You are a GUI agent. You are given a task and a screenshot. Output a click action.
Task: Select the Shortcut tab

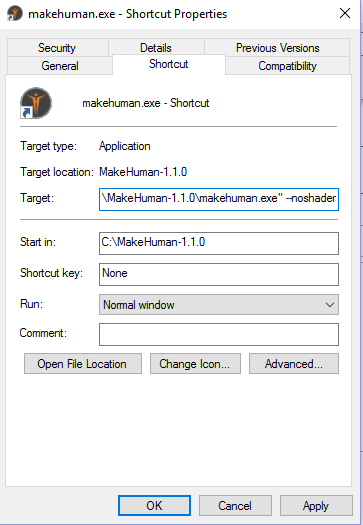169,64
